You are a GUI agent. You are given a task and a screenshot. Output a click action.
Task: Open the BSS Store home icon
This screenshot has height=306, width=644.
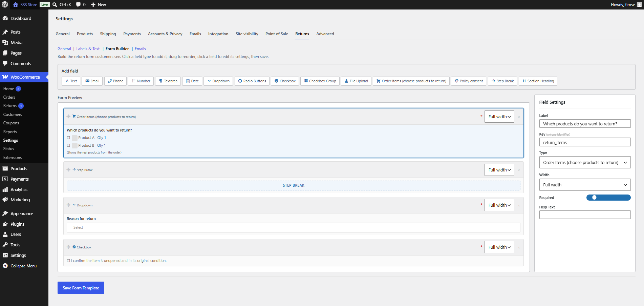[16, 5]
